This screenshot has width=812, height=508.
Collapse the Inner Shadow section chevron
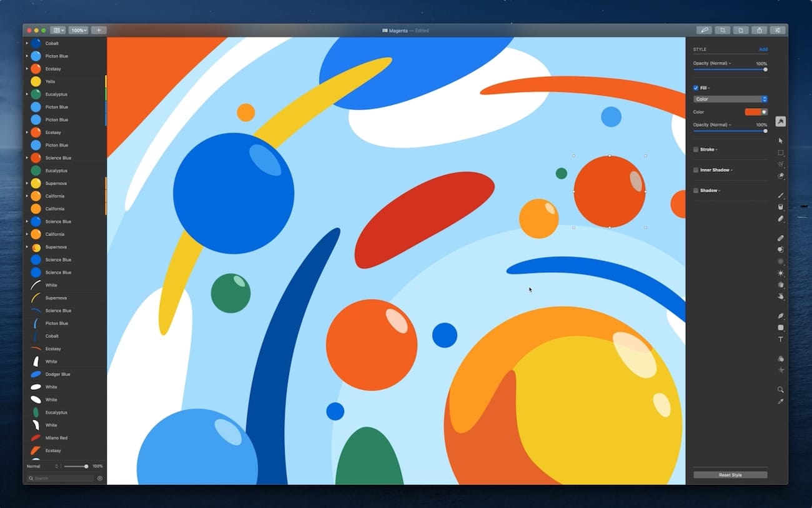731,170
